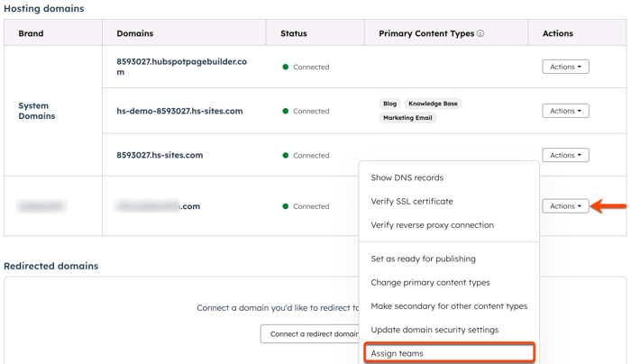
Task: Click Connect a redirect domain button
Action: point(312,334)
